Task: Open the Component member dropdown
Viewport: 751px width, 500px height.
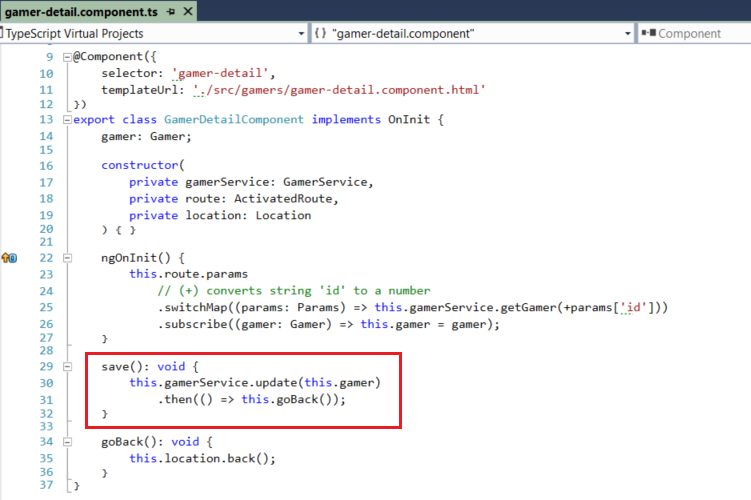Action: coord(695,33)
